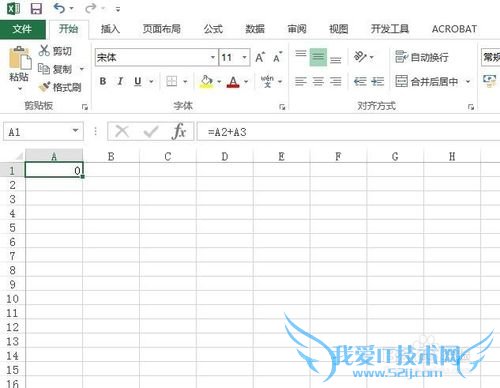
Task: Switch to the View (视图) tab
Action: pyautogui.click(x=339, y=29)
